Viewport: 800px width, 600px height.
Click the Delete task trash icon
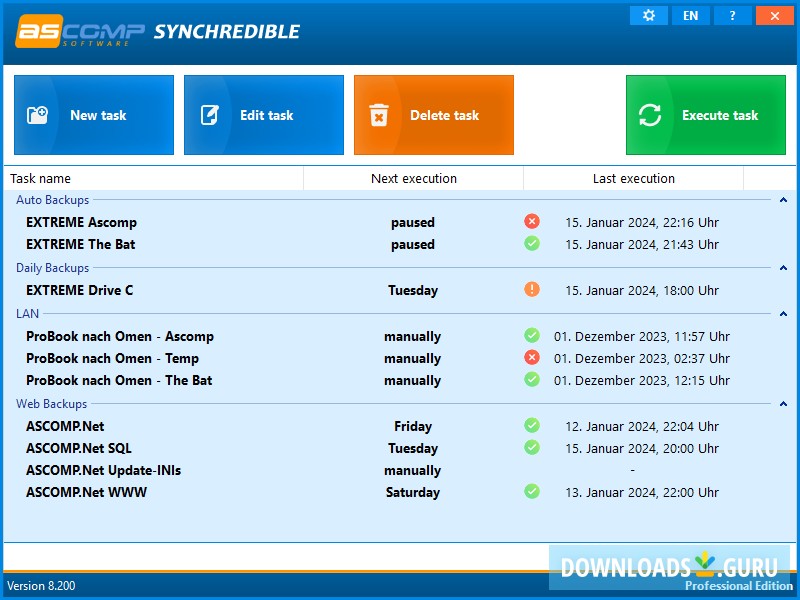point(381,114)
